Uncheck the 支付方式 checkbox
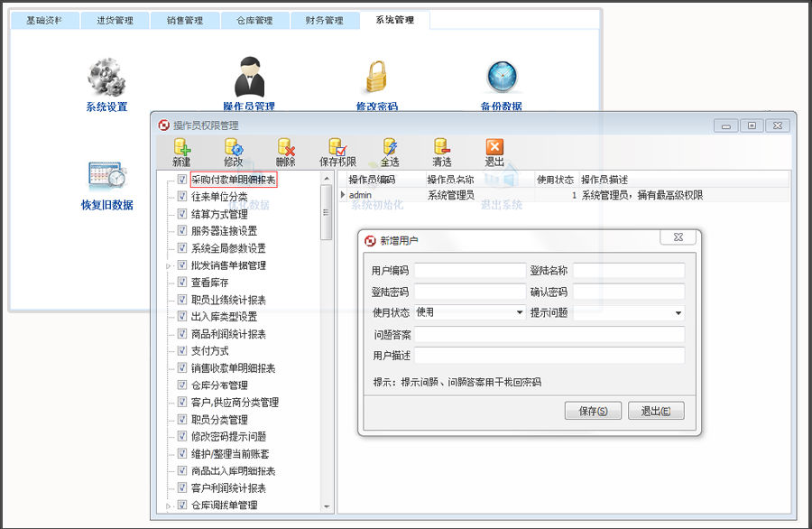 [181, 350]
